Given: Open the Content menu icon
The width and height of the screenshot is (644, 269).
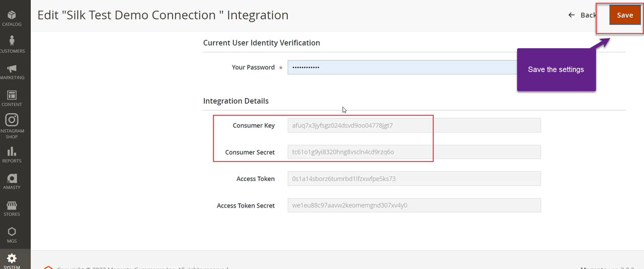Looking at the screenshot, I should pos(12,98).
